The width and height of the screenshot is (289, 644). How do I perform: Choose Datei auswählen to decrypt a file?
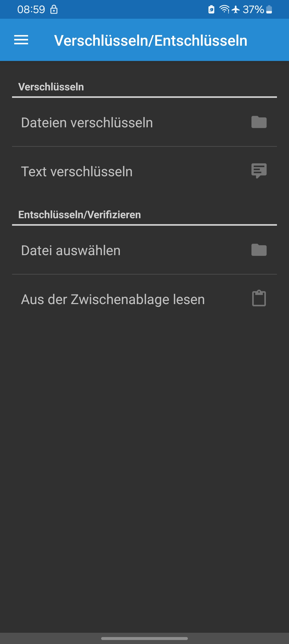144,250
